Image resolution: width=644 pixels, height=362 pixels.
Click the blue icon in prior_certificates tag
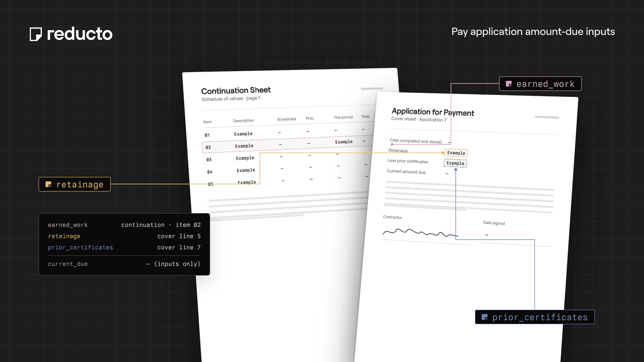coord(485,317)
